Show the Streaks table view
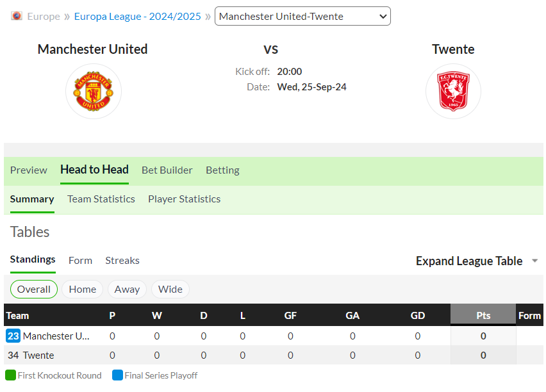The width and height of the screenshot is (546, 392). coord(122,261)
